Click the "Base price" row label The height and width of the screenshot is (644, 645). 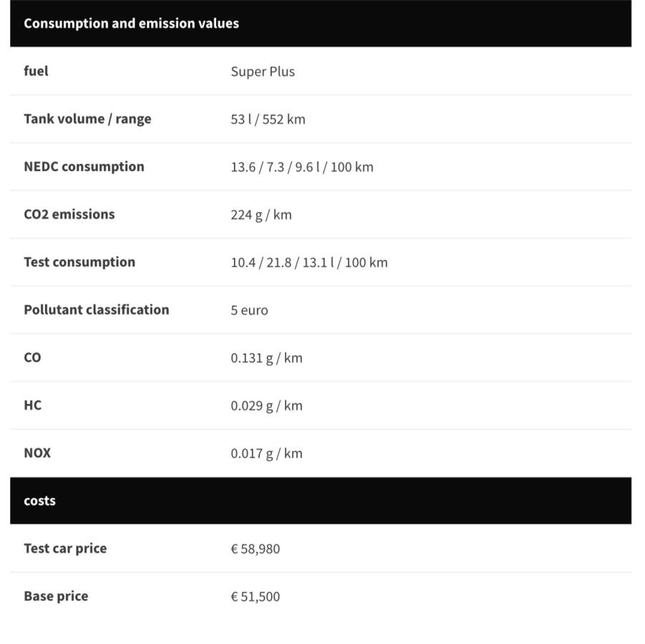coord(56,596)
